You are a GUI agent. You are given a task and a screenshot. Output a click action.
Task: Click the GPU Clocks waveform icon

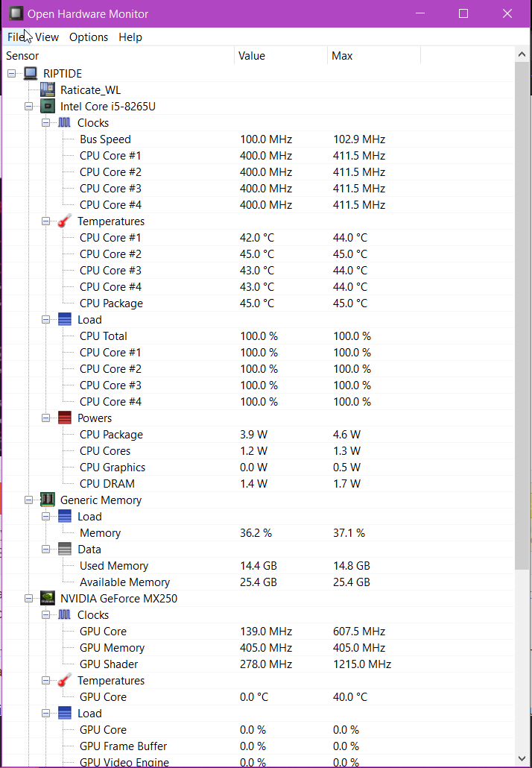click(65, 614)
